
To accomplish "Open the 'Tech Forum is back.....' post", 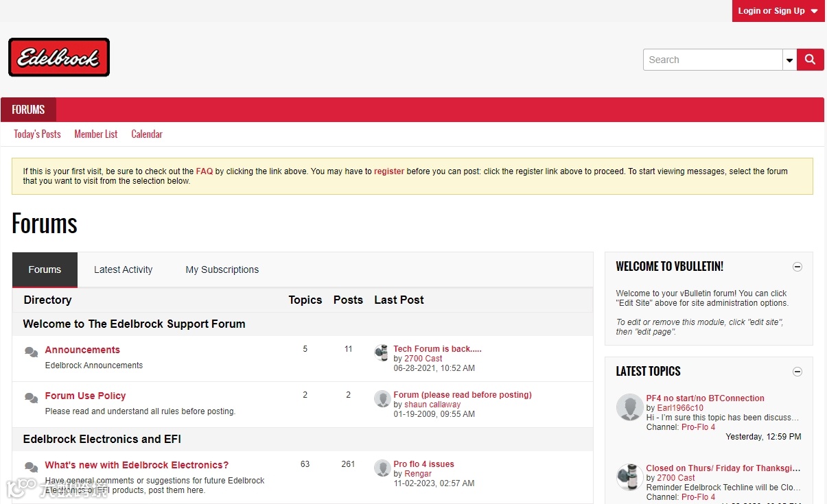I will pos(437,349).
